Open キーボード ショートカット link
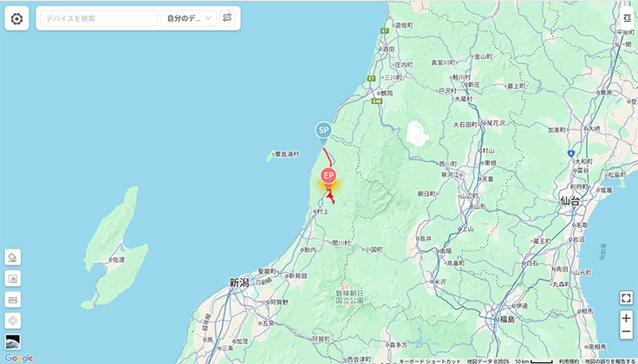638x364 pixels. pos(431,361)
